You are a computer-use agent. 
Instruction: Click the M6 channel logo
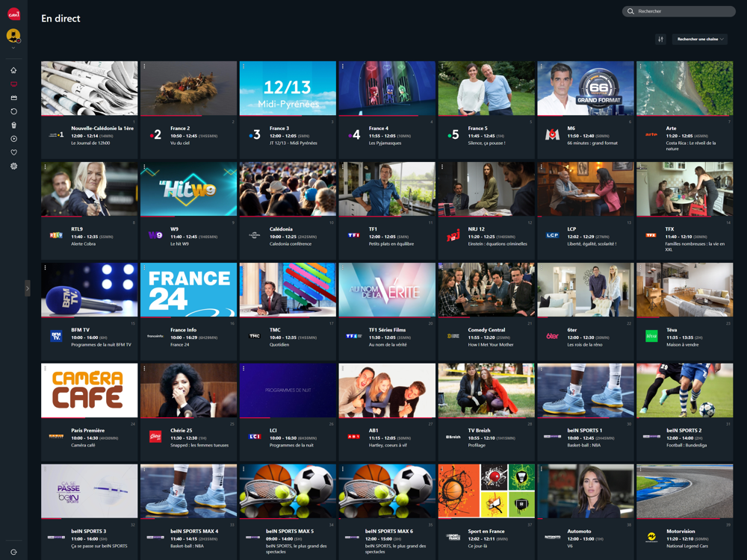tap(552, 134)
